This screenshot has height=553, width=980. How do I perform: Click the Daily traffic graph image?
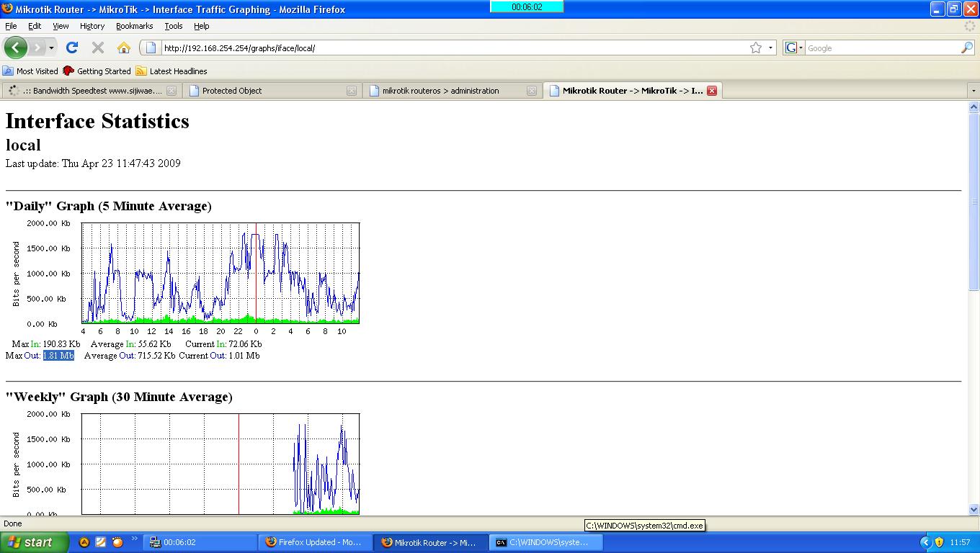[x=184, y=278]
